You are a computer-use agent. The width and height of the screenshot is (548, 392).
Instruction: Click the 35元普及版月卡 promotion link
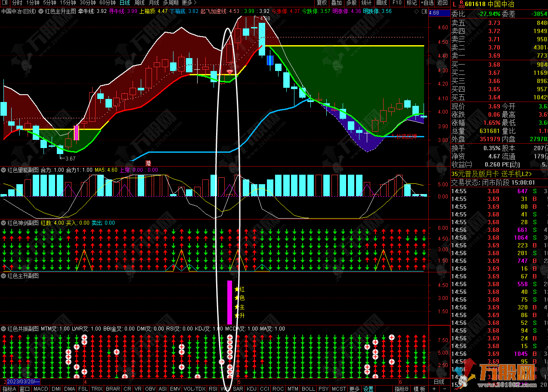coord(491,174)
